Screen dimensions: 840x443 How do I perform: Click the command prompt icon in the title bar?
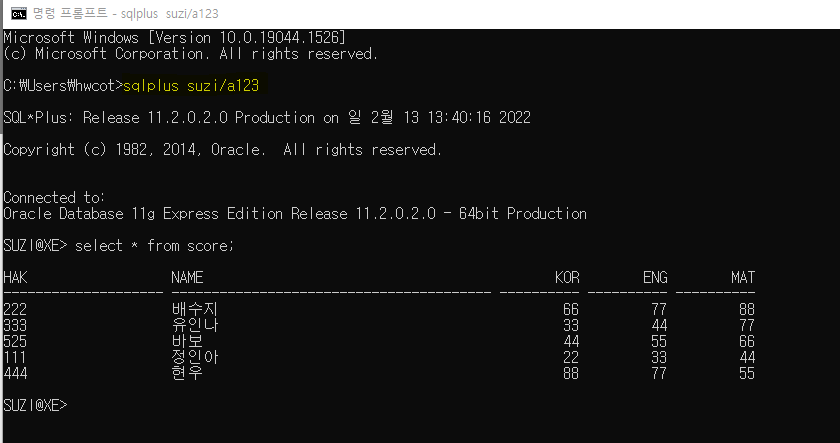coord(19,13)
